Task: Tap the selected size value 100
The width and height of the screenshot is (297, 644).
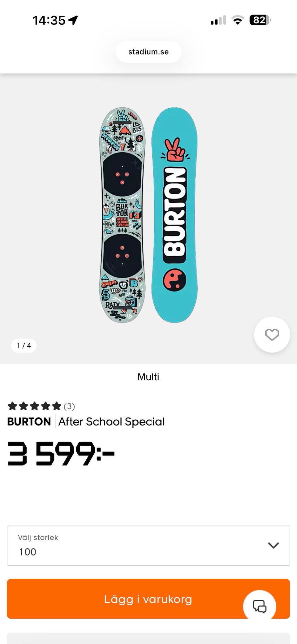Action: click(x=28, y=552)
